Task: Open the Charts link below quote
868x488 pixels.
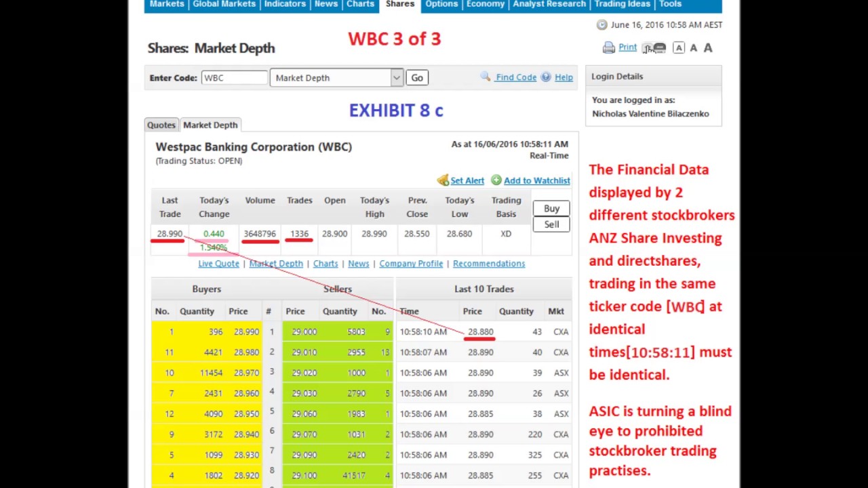Action: (x=325, y=264)
